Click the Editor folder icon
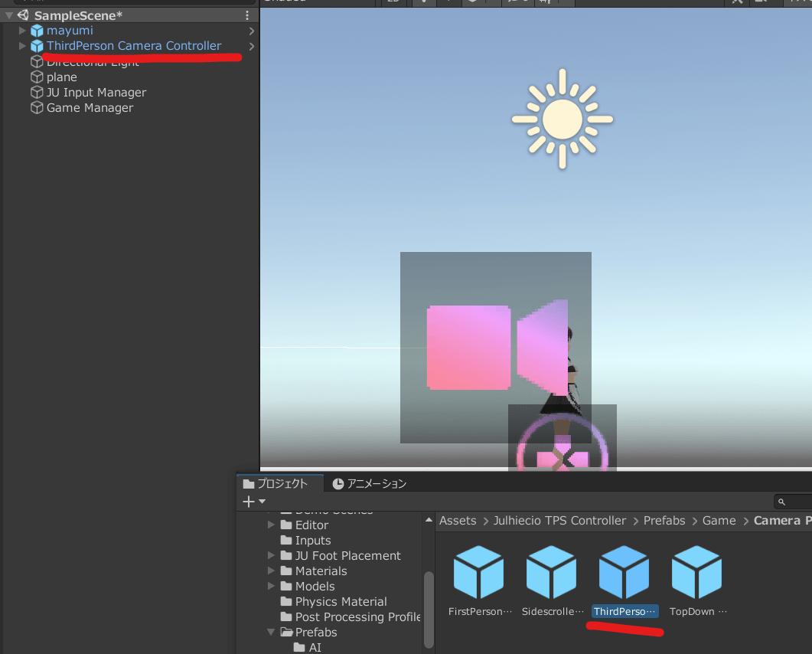Viewport: 812px width, 654px height. coord(286,525)
